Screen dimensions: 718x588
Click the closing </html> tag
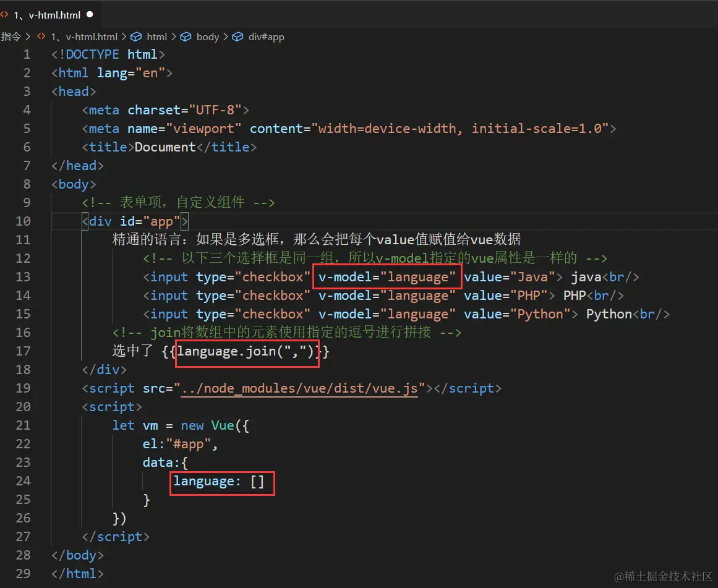point(77,573)
